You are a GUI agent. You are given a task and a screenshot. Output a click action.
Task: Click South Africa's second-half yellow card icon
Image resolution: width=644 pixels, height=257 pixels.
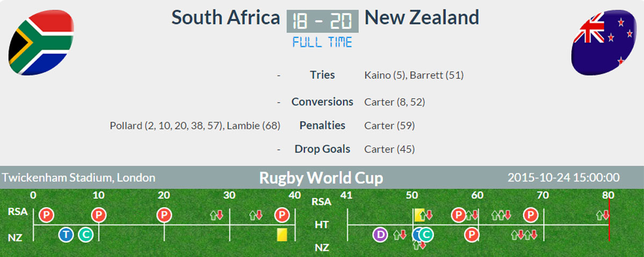(x=419, y=215)
